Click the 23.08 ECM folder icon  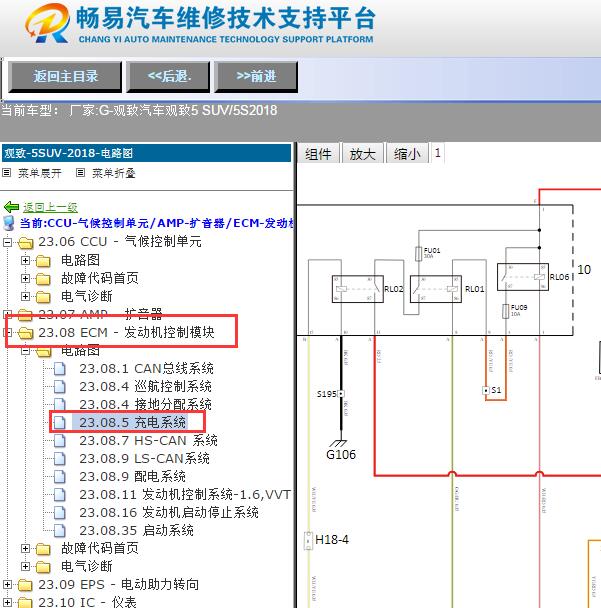point(25,333)
